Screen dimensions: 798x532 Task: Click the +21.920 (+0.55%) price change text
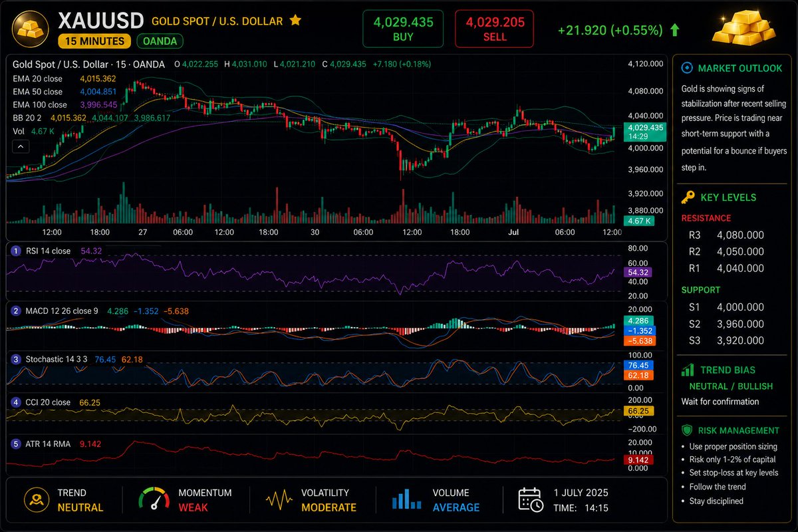click(610, 30)
